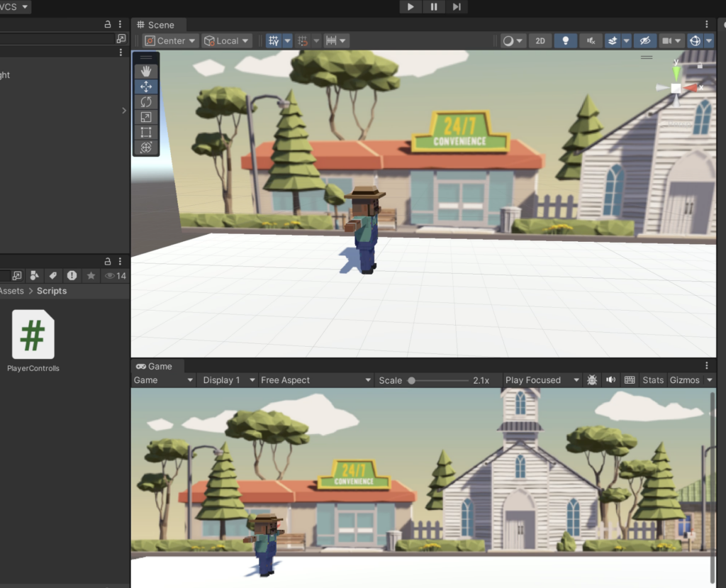
Task: Switch to the Game tab
Action: pos(154,366)
